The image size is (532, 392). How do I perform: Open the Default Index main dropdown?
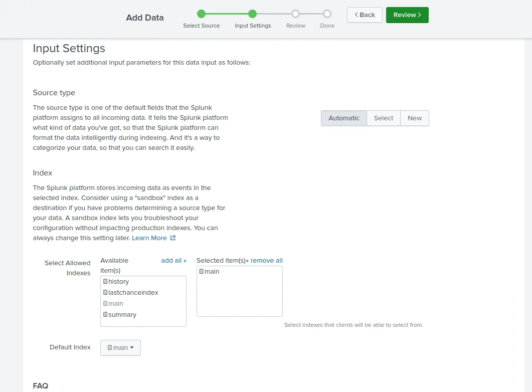coord(120,348)
